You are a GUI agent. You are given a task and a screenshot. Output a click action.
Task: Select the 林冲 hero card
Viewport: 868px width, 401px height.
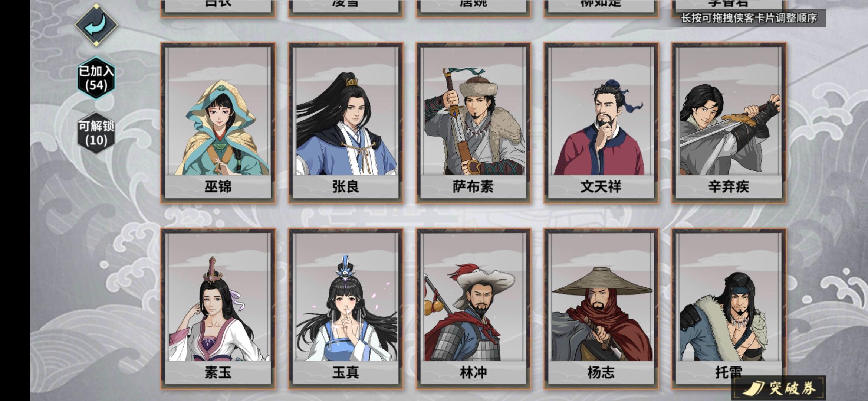pos(473,308)
